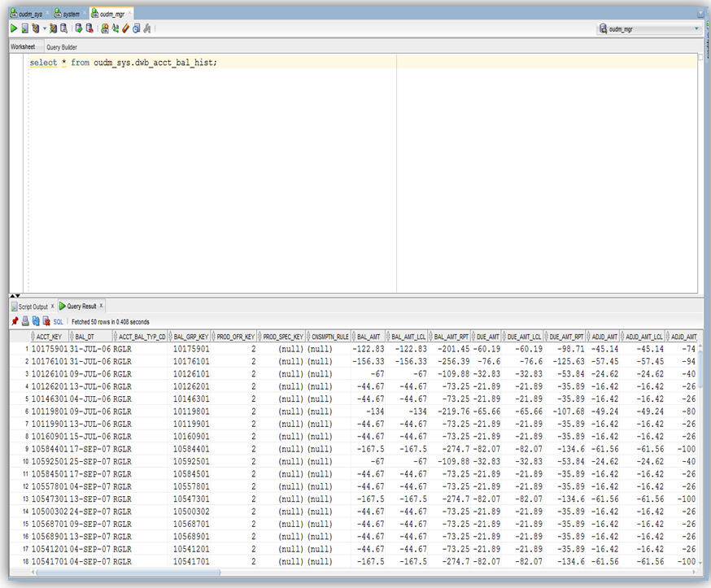The height and width of the screenshot is (588, 711).
Task: Click the worksheet tab list dropdown at top right
Action: 700,14
